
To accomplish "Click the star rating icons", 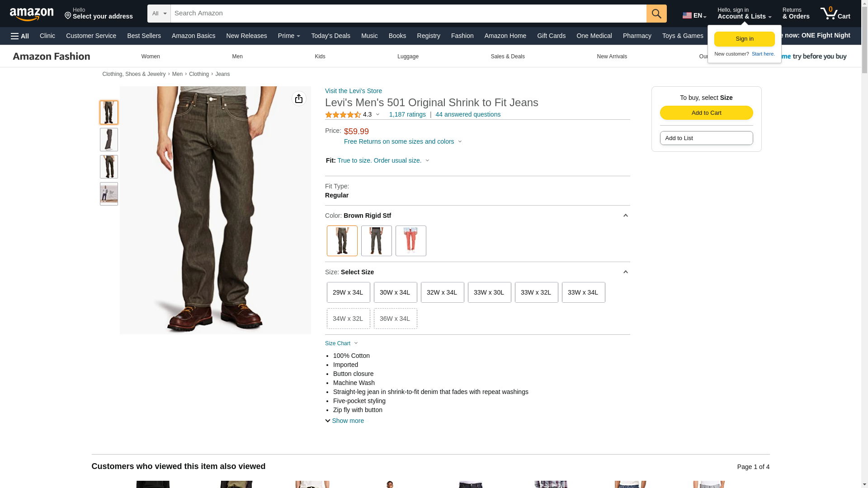I will (343, 115).
